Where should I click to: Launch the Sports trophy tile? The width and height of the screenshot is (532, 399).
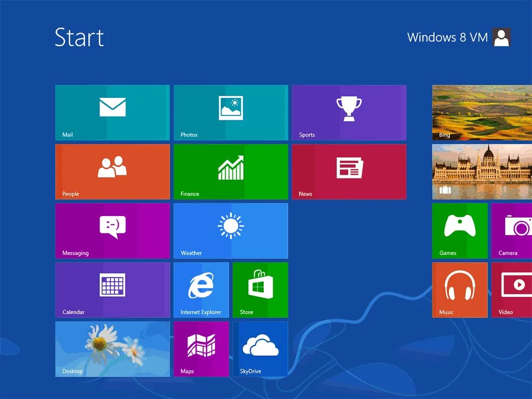[349, 113]
